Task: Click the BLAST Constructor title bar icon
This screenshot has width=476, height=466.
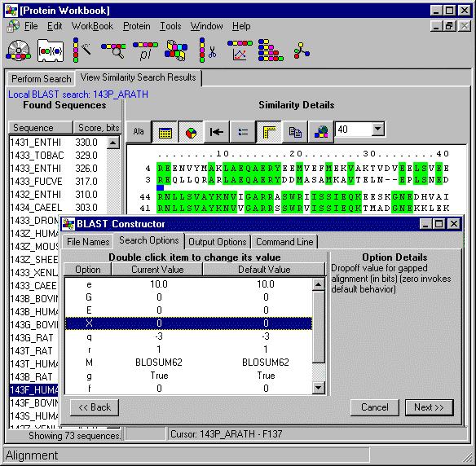Action: point(68,224)
